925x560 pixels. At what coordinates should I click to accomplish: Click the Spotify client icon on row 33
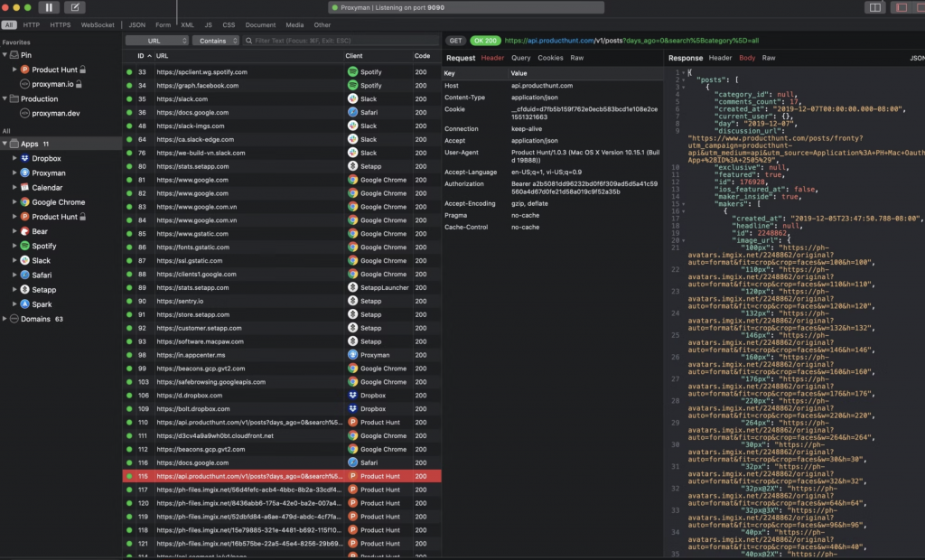[x=353, y=72]
